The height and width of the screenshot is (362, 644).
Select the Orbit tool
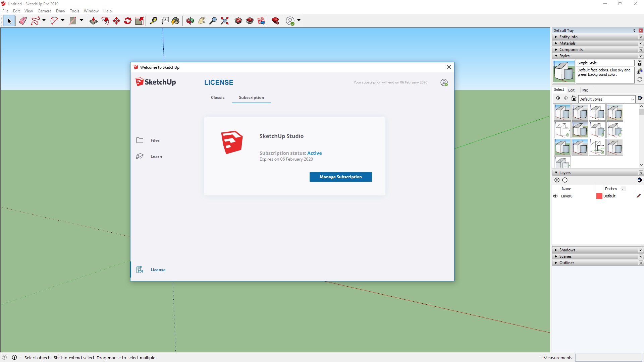click(x=190, y=21)
